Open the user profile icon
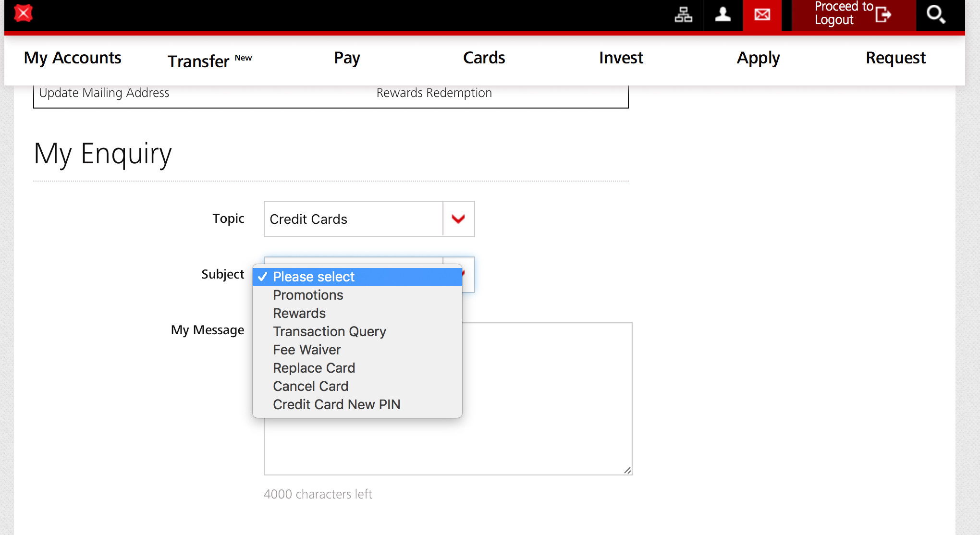This screenshot has height=535, width=980. (723, 14)
